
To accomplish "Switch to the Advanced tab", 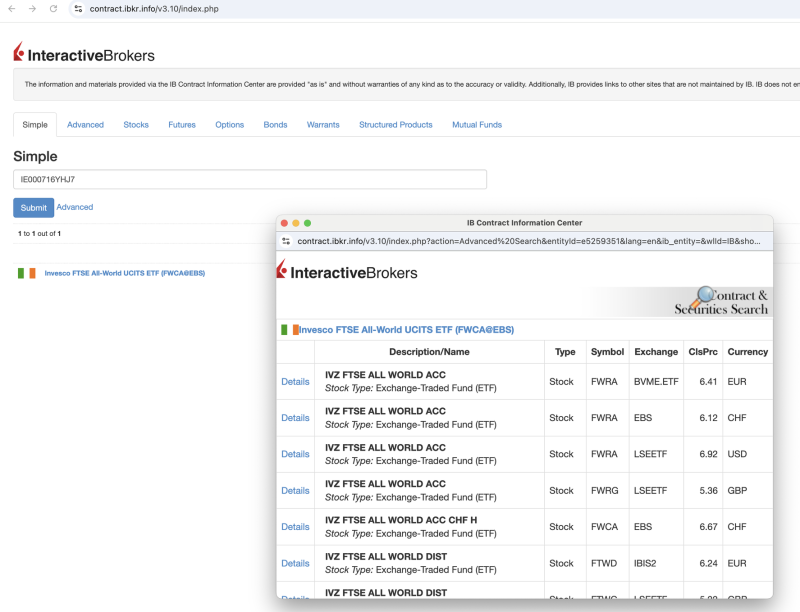I will pos(85,125).
